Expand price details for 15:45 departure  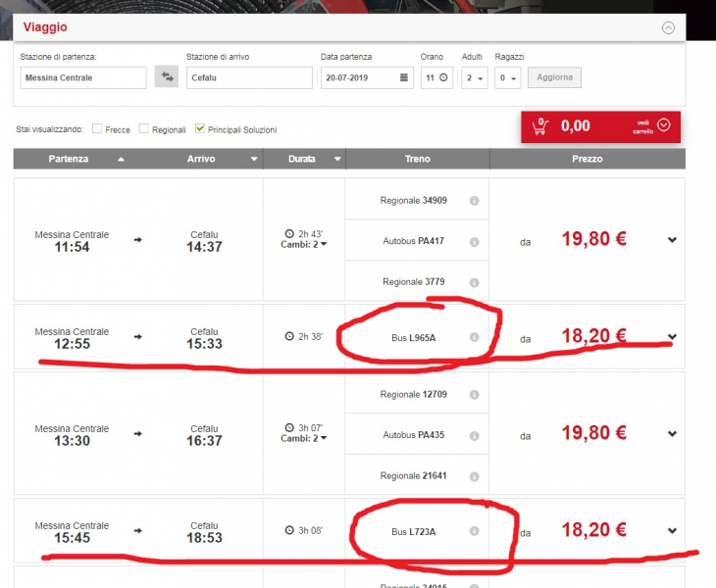[672, 530]
